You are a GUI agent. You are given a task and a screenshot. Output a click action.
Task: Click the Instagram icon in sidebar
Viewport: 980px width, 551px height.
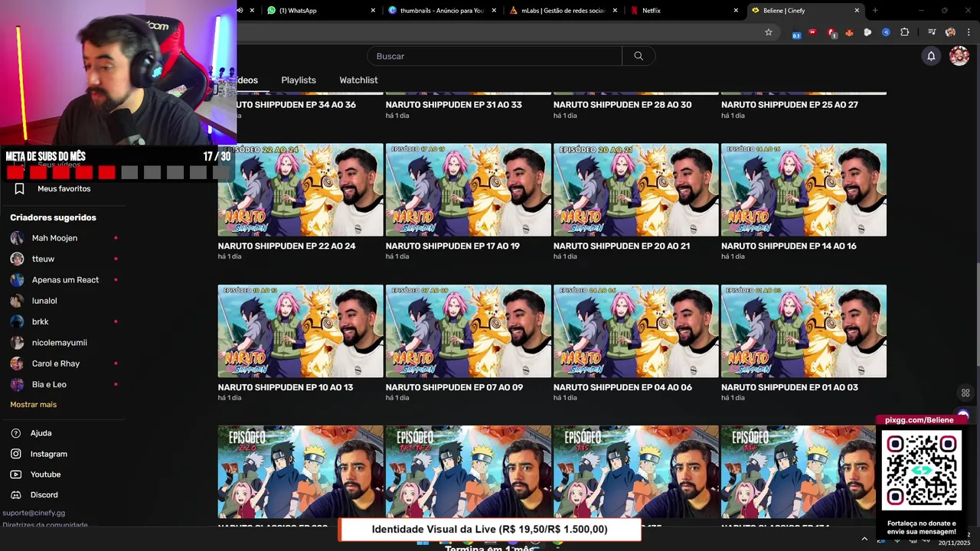[x=16, y=454]
